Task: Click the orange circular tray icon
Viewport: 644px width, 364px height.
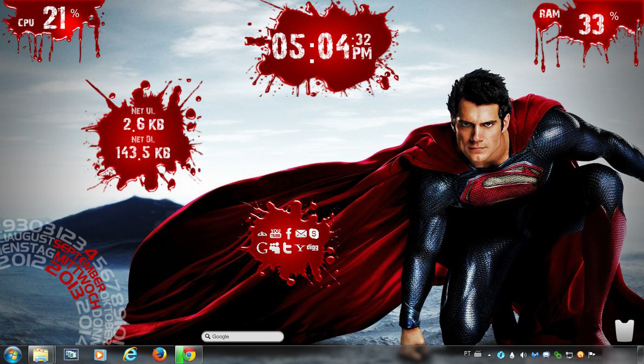Action: (581, 355)
